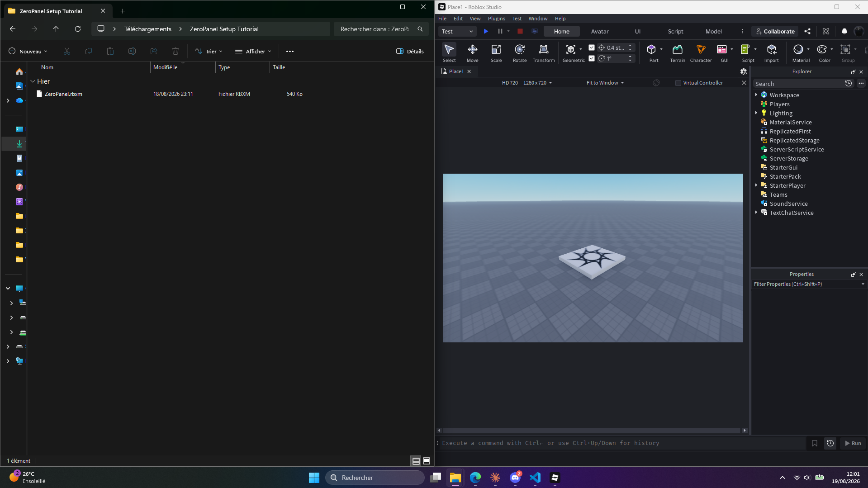
Task: Switch to the UI ribbon tab
Action: tap(637, 31)
